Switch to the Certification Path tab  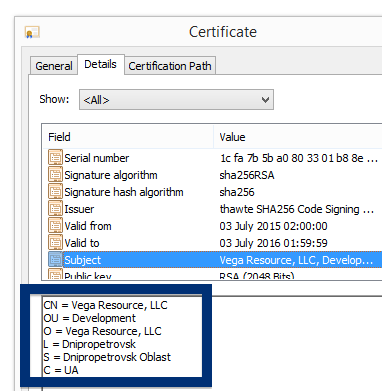(170, 66)
